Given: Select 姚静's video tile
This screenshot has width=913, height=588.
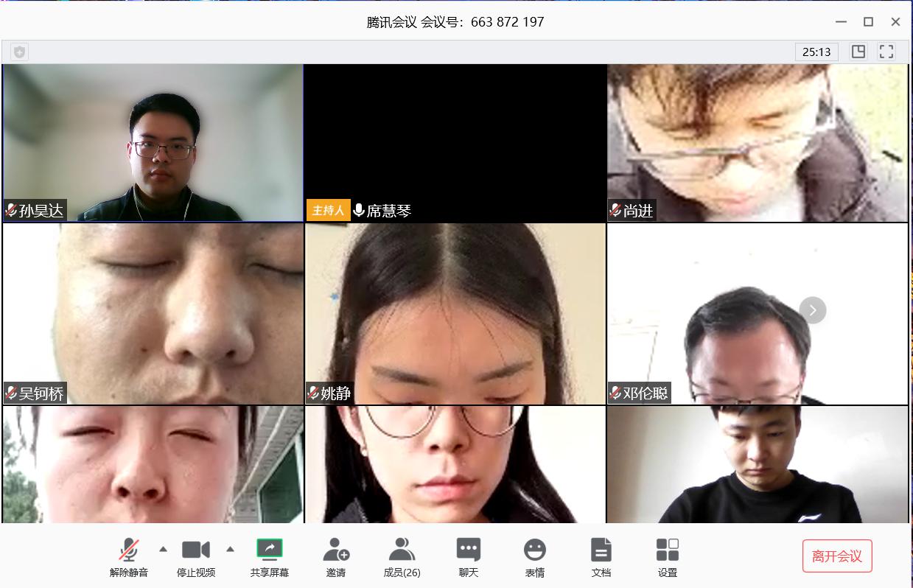Looking at the screenshot, I should pyautogui.click(x=455, y=313).
